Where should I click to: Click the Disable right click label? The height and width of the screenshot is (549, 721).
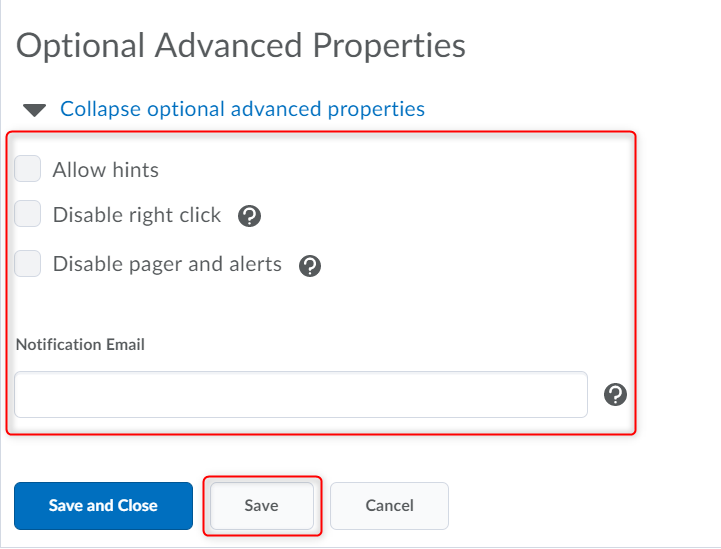point(137,215)
